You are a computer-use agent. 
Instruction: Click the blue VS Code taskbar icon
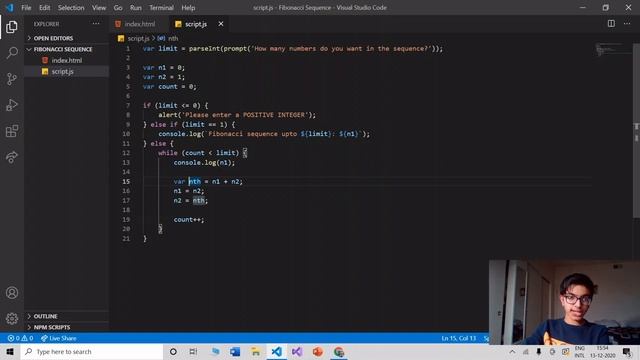pyautogui.click(x=276, y=352)
